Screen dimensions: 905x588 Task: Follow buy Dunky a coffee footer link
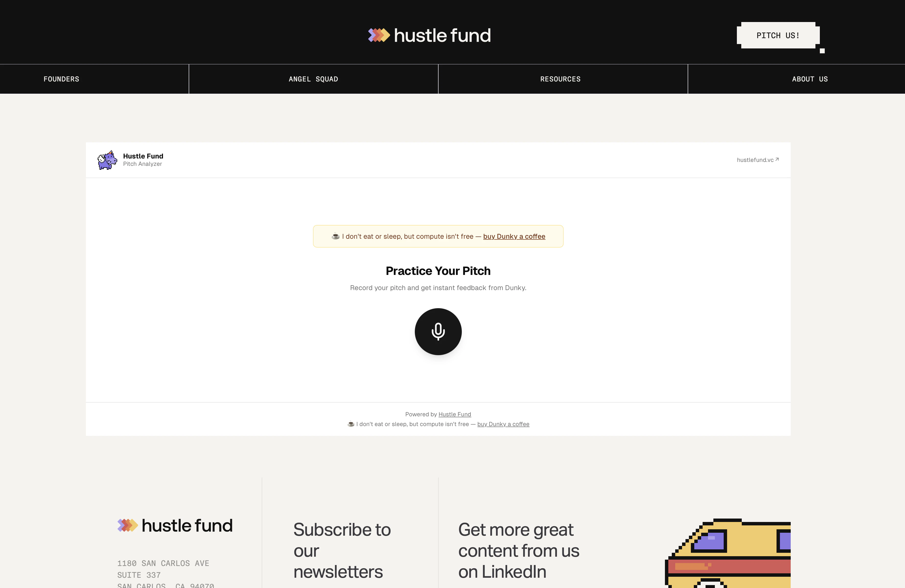pyautogui.click(x=503, y=424)
